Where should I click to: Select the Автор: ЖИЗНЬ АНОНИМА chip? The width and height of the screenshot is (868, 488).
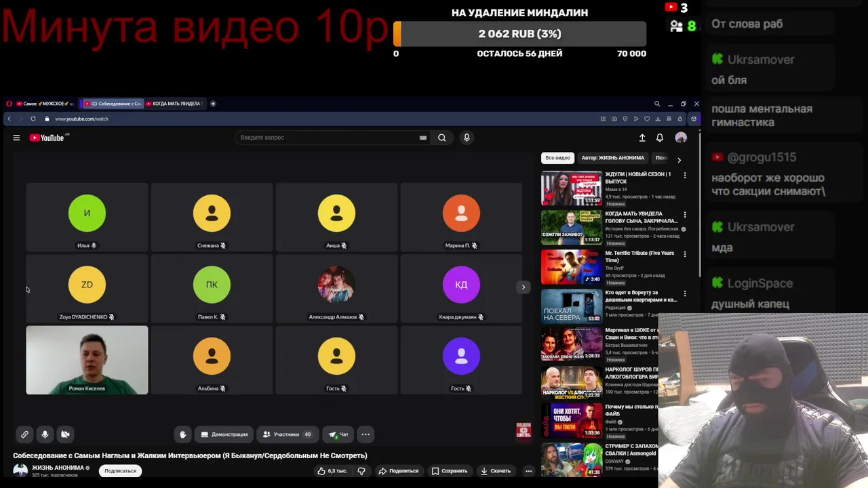(612, 158)
